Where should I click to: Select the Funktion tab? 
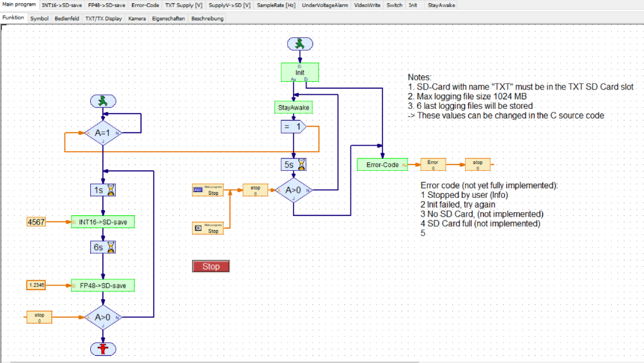pyautogui.click(x=13, y=17)
